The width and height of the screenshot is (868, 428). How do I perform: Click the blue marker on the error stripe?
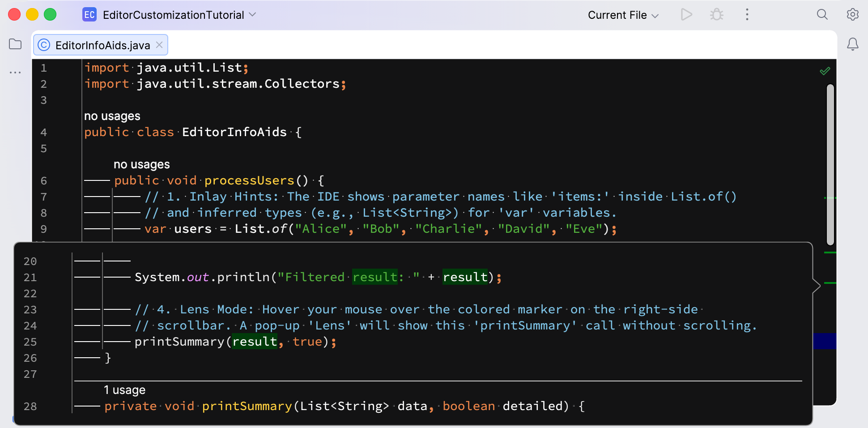tap(824, 341)
